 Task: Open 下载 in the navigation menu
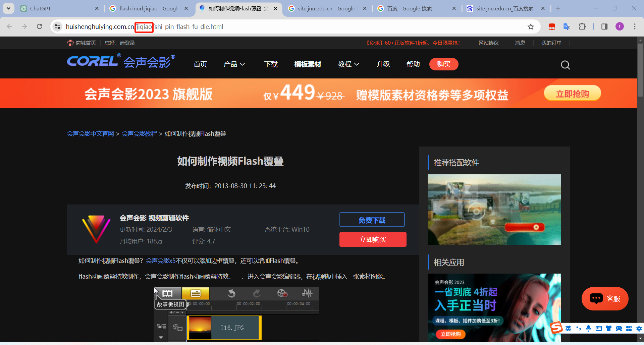pos(271,64)
